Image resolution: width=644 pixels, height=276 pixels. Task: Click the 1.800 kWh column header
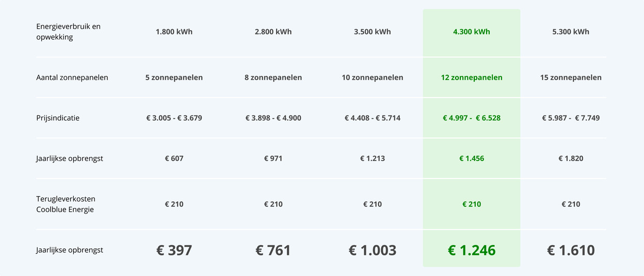(174, 32)
